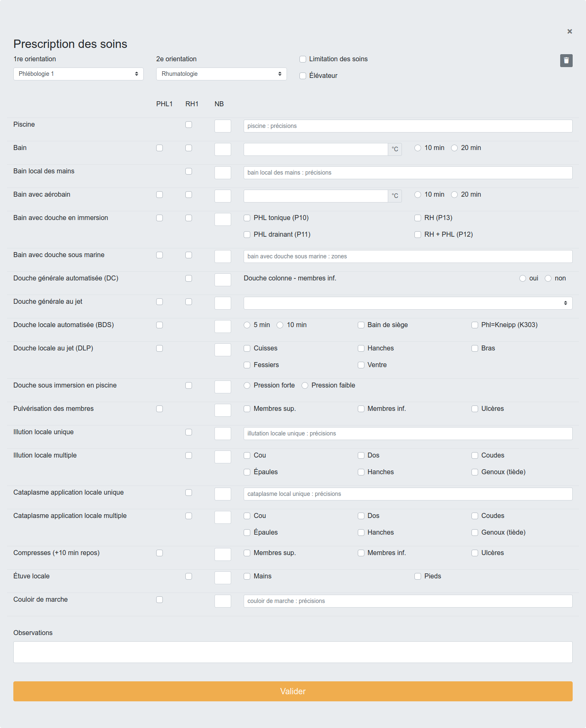Enable the Limitation des soins checkbox
The width and height of the screenshot is (586, 728).
click(303, 59)
